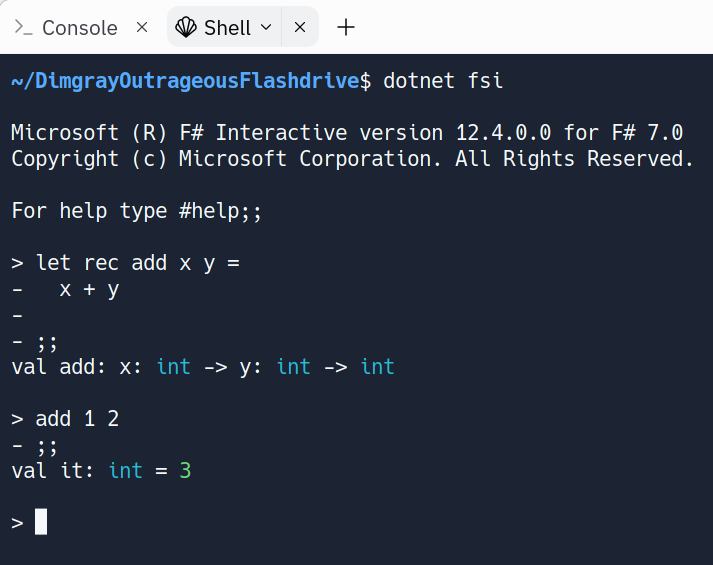Click the 'val it: int' output text
This screenshot has height=565, width=713.
coord(77,470)
